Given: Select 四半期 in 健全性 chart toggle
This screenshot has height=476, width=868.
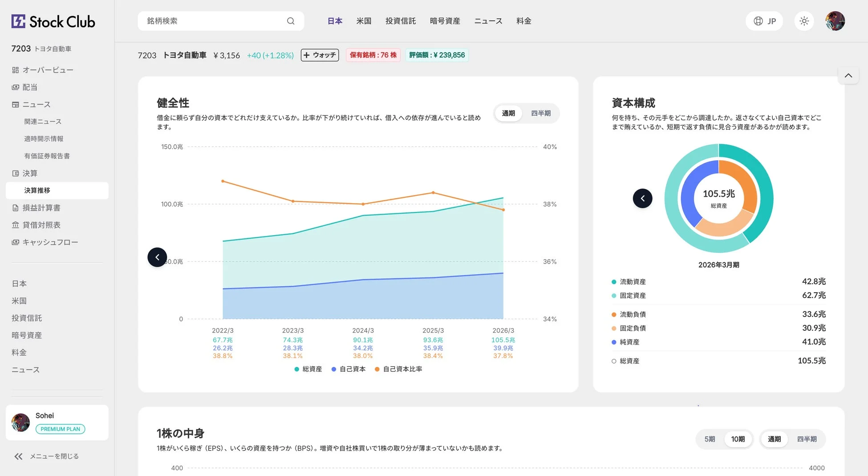Looking at the screenshot, I should pyautogui.click(x=541, y=114).
